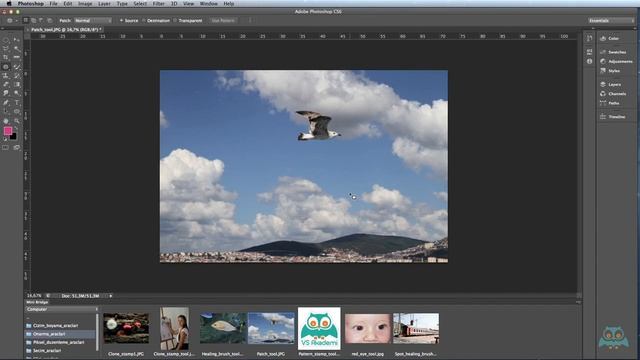Select the Patch tool in toolbox

[x=6, y=67]
